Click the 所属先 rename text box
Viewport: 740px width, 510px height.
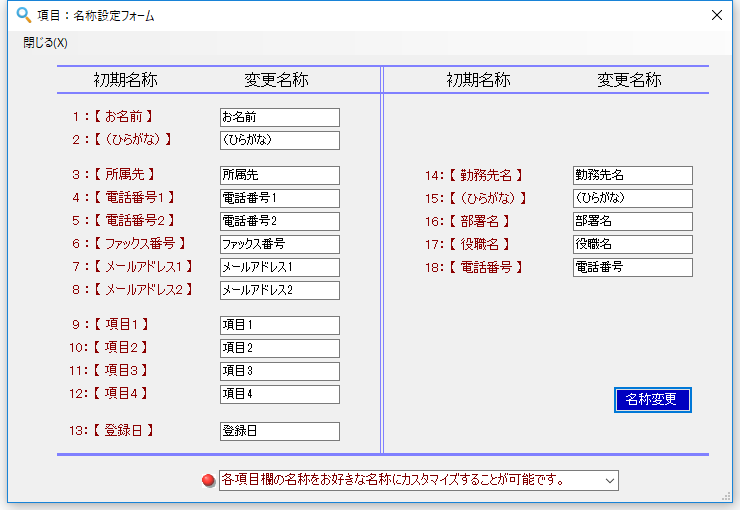tap(279, 175)
